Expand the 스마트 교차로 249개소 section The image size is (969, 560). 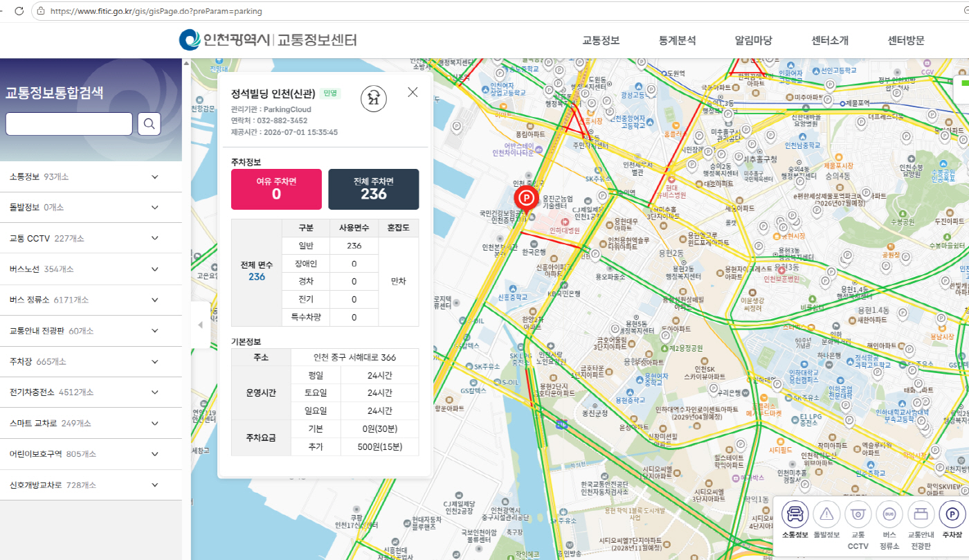point(91,423)
